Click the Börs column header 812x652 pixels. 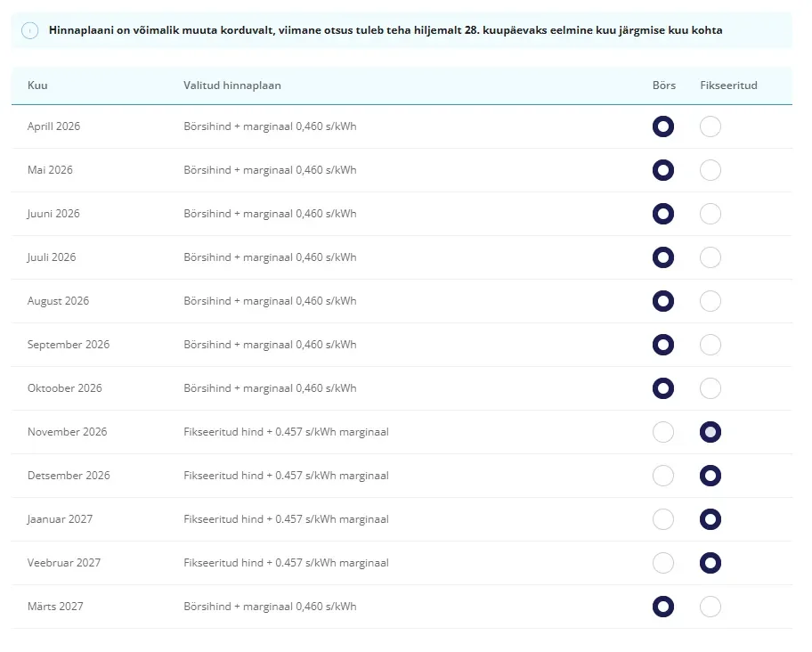[664, 86]
